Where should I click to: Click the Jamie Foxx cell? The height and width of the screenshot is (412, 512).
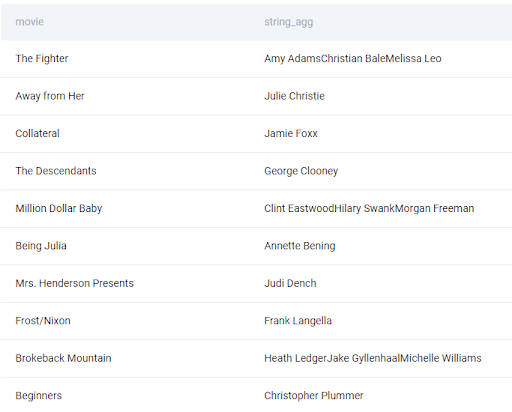pos(291,133)
